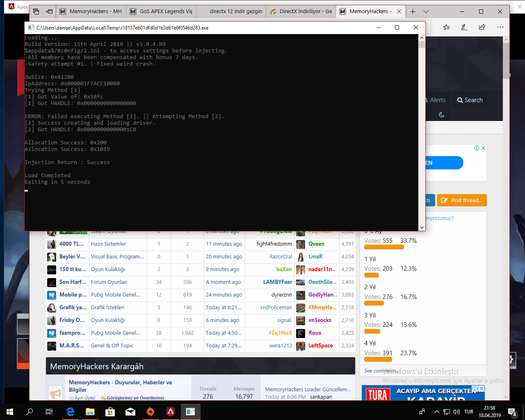Image resolution: width=525 pixels, height=420 pixels.
Task: Click the Post thread button
Action: pyautogui.click(x=462, y=201)
